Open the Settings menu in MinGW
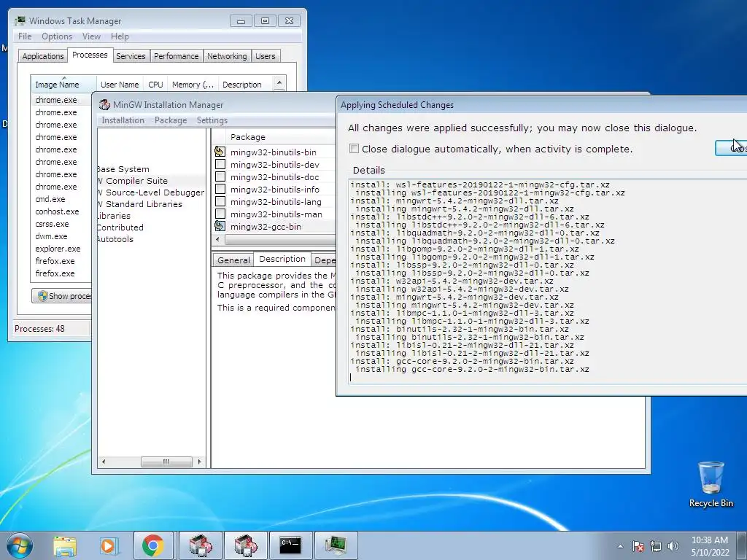This screenshot has width=747, height=560. (212, 120)
